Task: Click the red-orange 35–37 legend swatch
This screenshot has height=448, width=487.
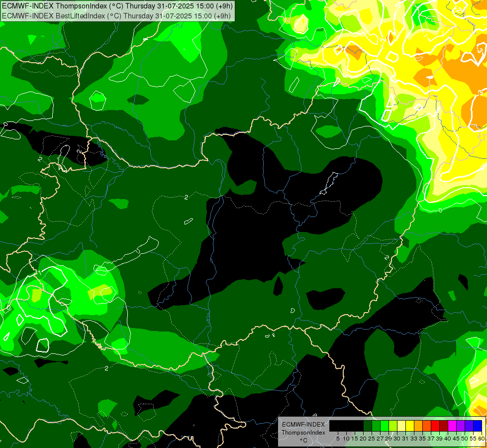Action: tap(427, 426)
